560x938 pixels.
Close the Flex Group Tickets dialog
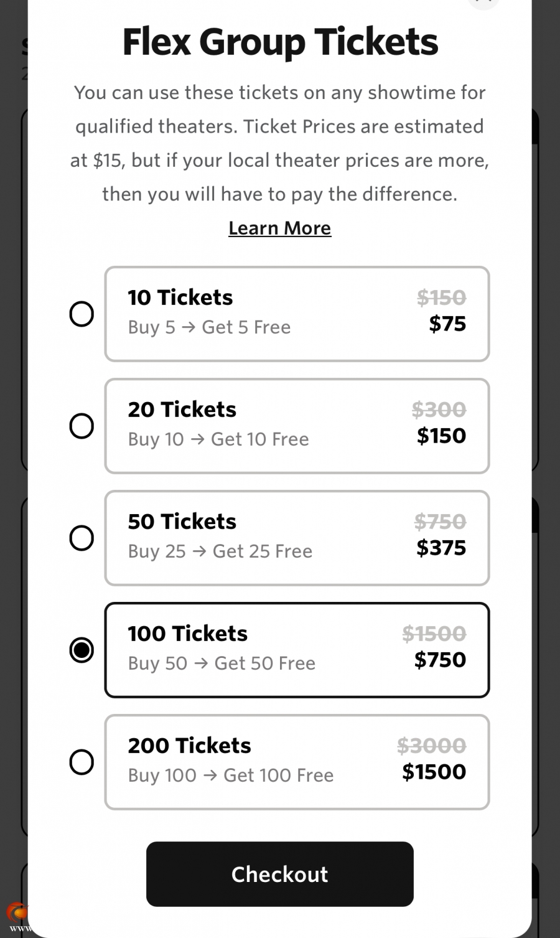483,2
